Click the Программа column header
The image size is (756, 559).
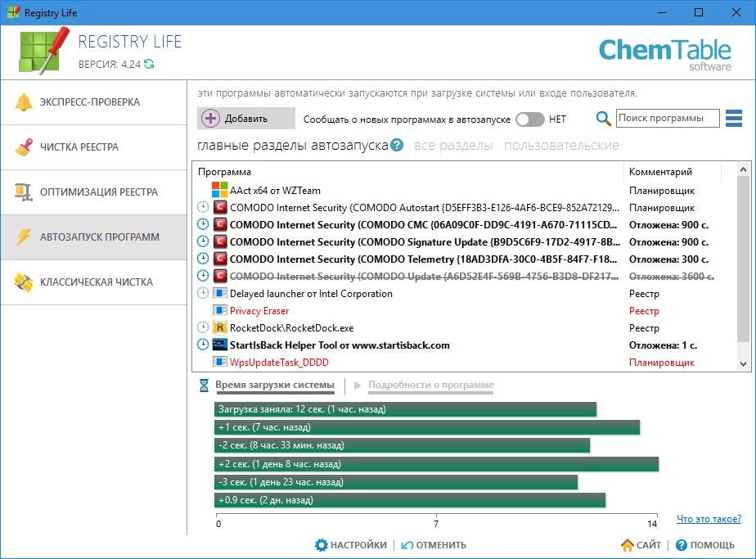pos(408,172)
